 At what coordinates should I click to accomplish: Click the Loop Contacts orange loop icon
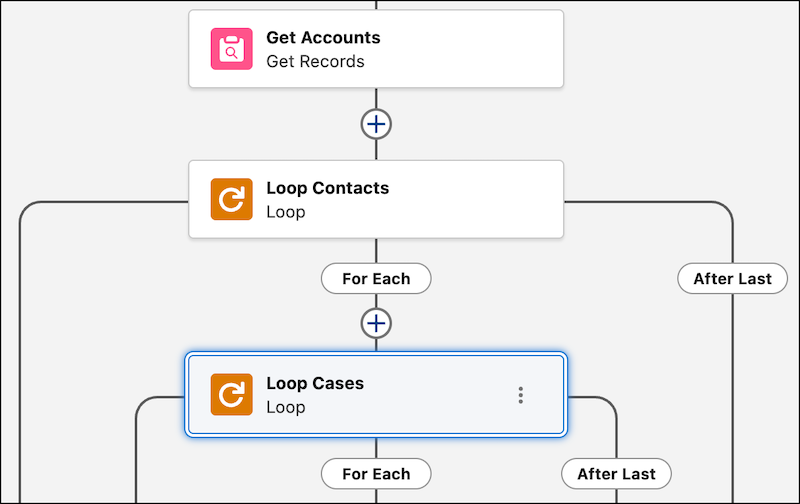point(231,199)
